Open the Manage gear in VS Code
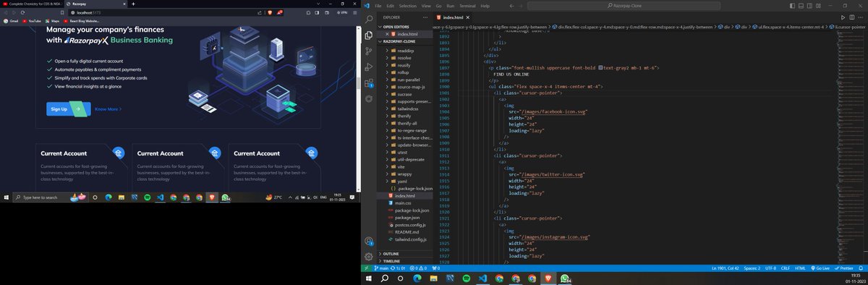This screenshot has width=868, height=285. [369, 257]
